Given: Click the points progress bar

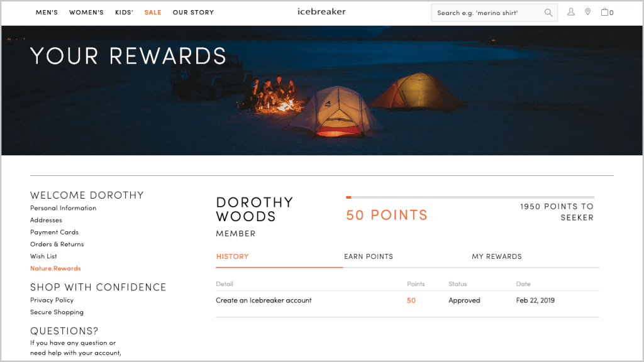Looking at the screenshot, I should click(470, 197).
